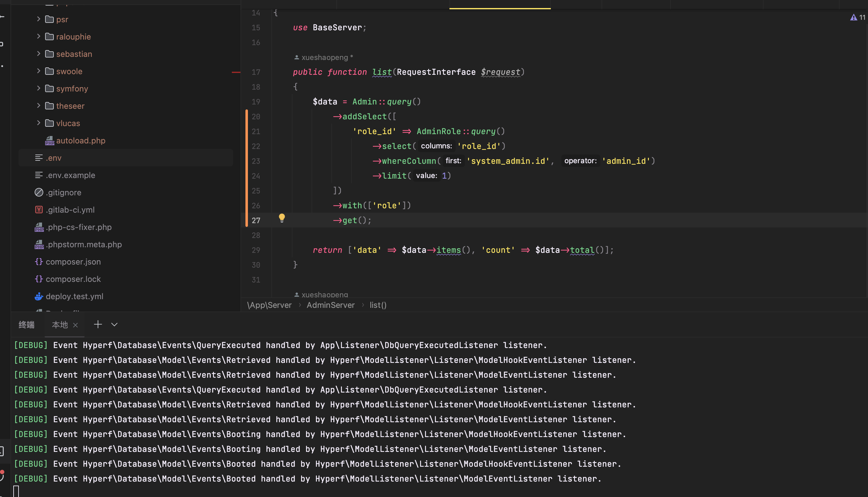
Task: Select the 终端 tool window label
Action: click(x=26, y=325)
